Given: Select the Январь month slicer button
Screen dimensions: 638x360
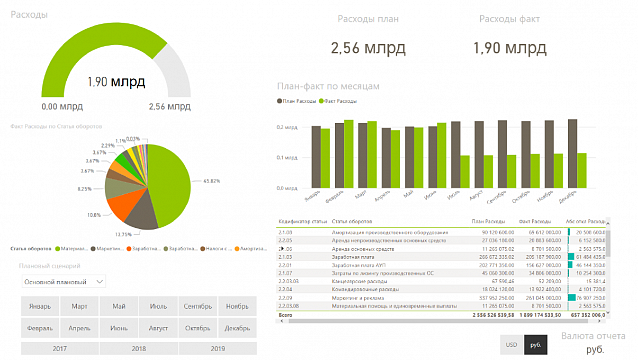Looking at the screenshot, I should coord(40,306).
